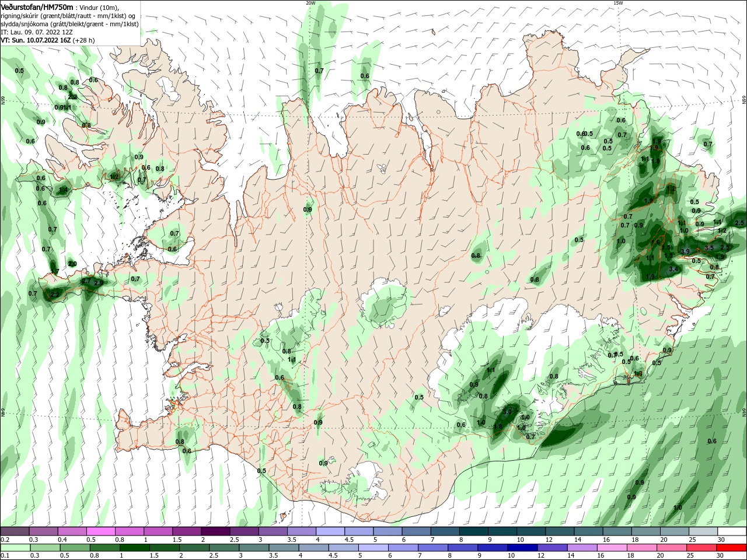Screen dimensions: 747x560
Task: Pick the navy blue 10 rain swatch
Action: (521, 548)
